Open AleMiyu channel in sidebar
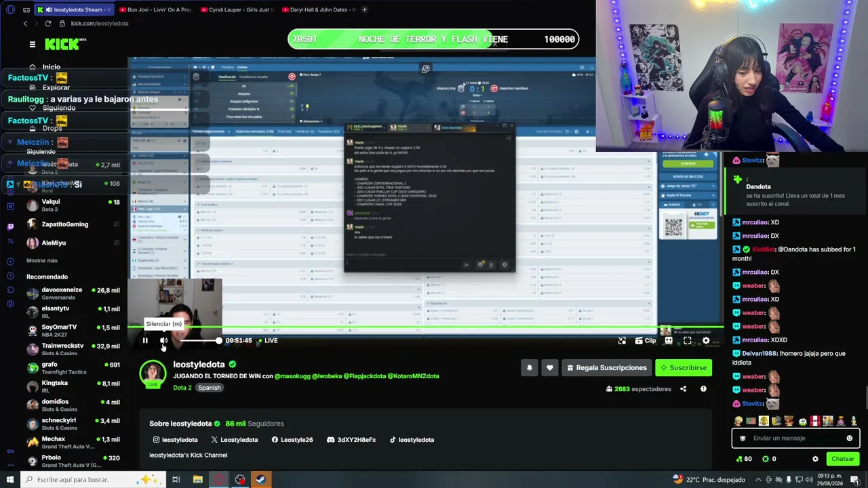The width and height of the screenshot is (868, 488). [x=73, y=243]
